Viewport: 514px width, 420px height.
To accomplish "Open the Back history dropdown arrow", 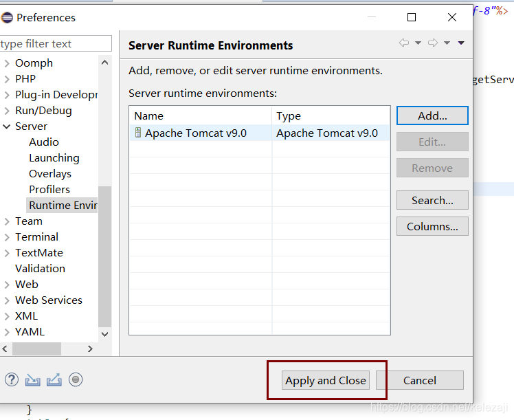I will pos(418,43).
